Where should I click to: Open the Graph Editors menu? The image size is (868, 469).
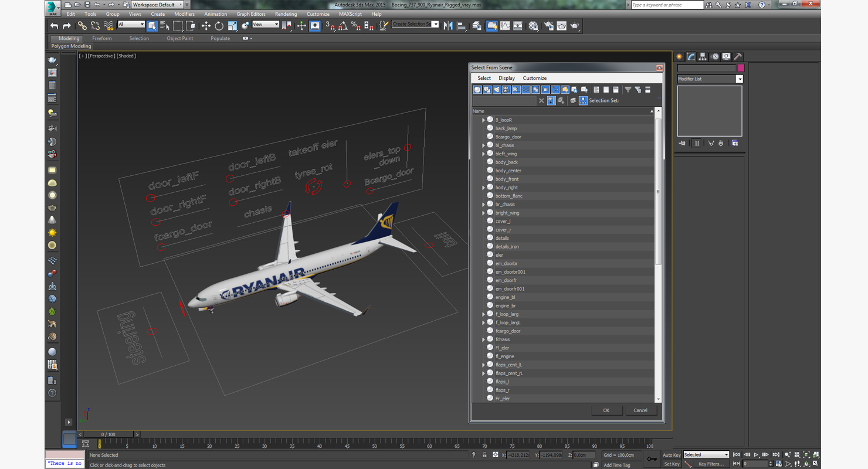(x=251, y=14)
